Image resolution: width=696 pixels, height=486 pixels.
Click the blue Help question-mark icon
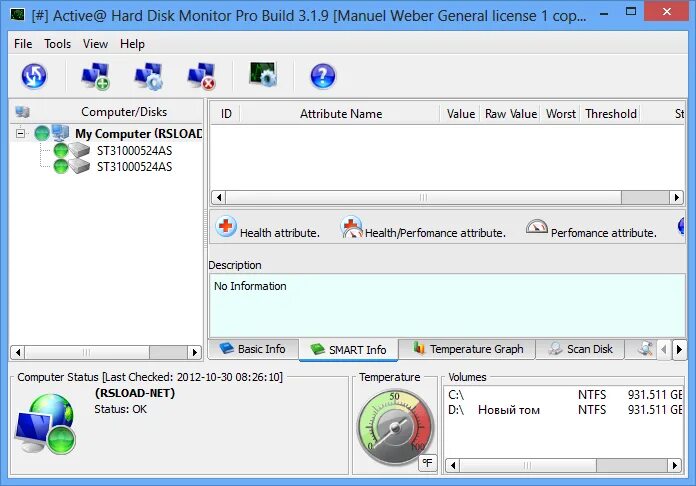pos(323,76)
